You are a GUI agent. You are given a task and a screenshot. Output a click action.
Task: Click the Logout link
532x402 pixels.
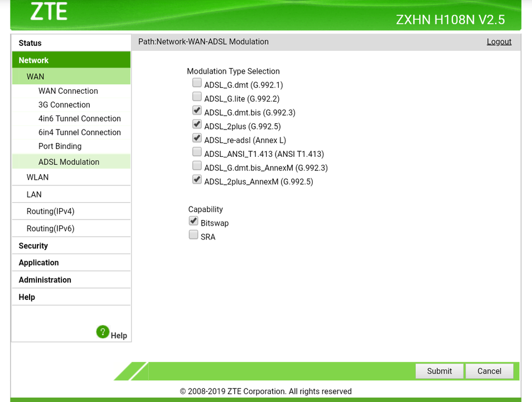[499, 42]
